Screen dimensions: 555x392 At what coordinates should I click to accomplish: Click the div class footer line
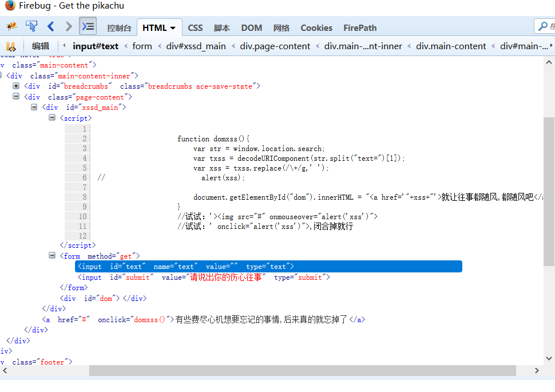tap(37, 362)
